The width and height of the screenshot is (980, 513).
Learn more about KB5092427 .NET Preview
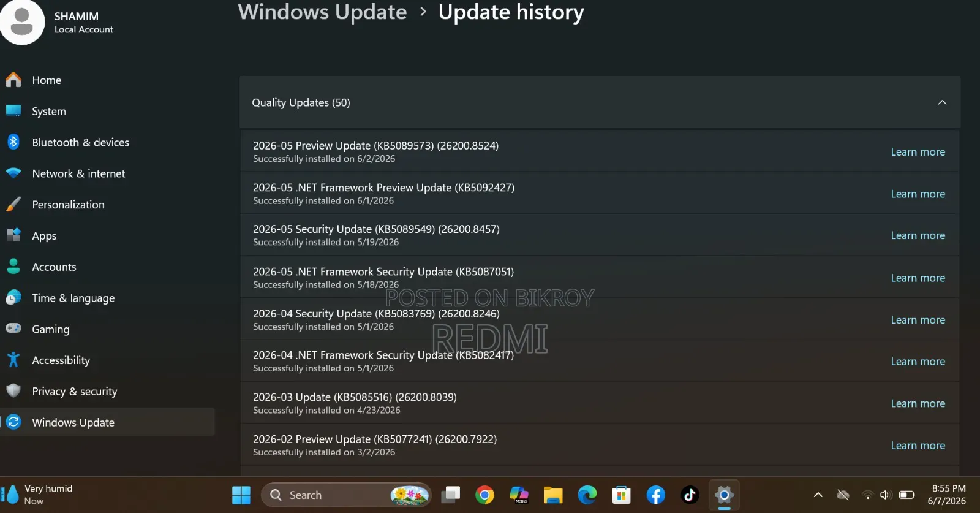point(918,194)
